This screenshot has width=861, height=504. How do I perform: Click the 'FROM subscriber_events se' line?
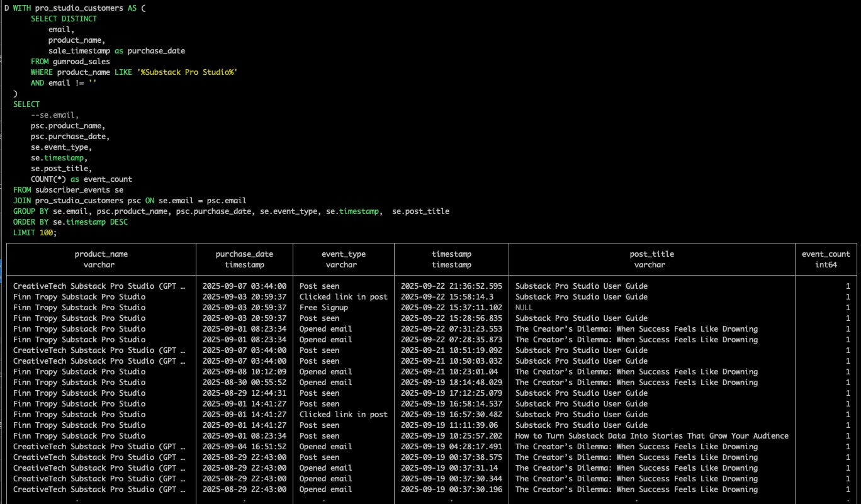pyautogui.click(x=68, y=190)
